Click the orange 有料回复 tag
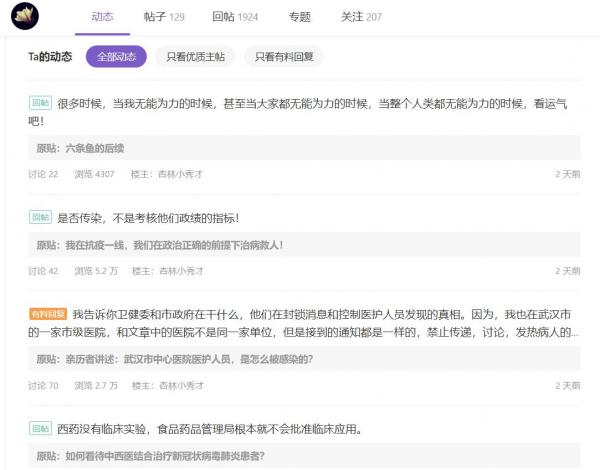This screenshot has width=600, height=470. point(48,314)
